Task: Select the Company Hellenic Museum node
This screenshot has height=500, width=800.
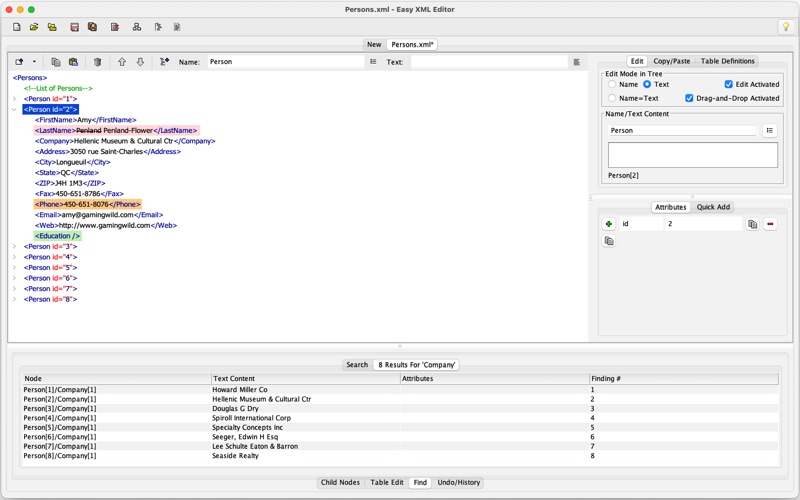Action: (x=125, y=141)
